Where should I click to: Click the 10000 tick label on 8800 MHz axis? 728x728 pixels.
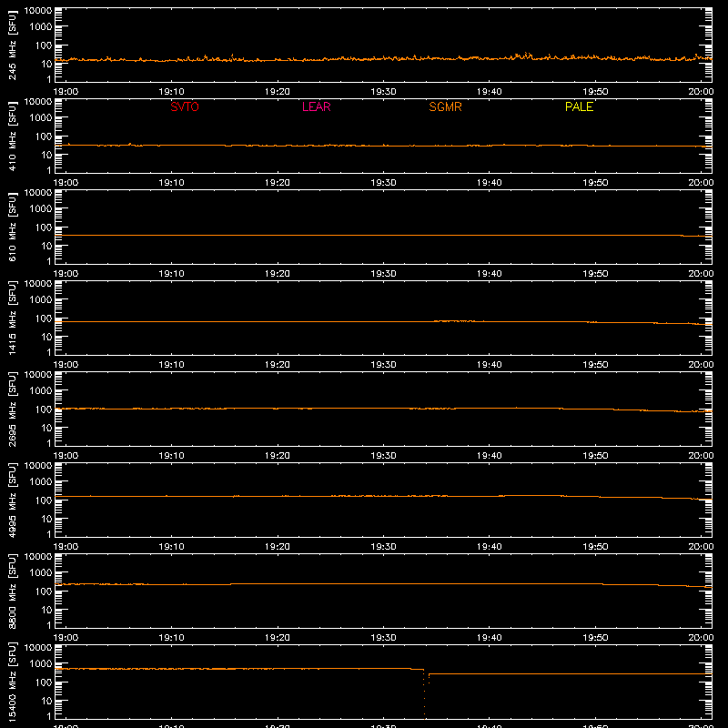click(38, 557)
